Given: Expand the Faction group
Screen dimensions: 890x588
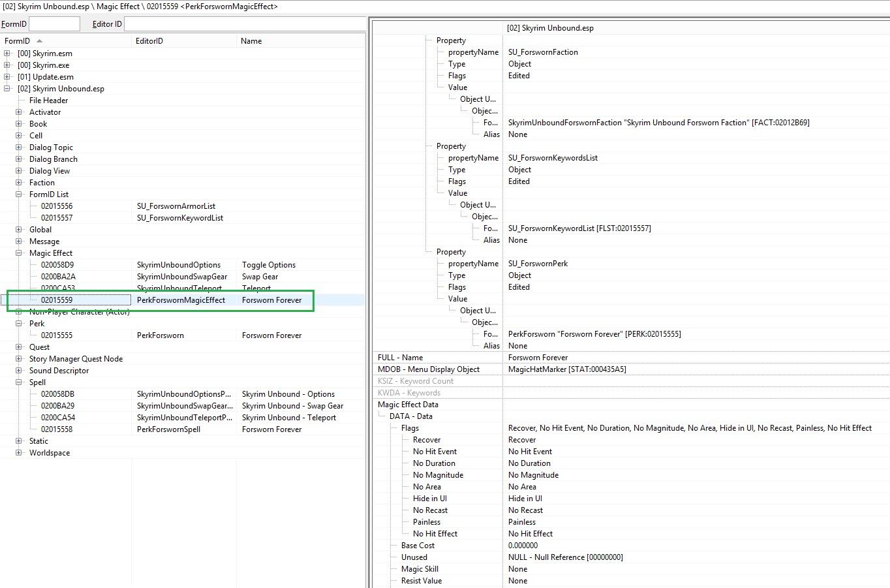Looking at the screenshot, I should point(19,183).
